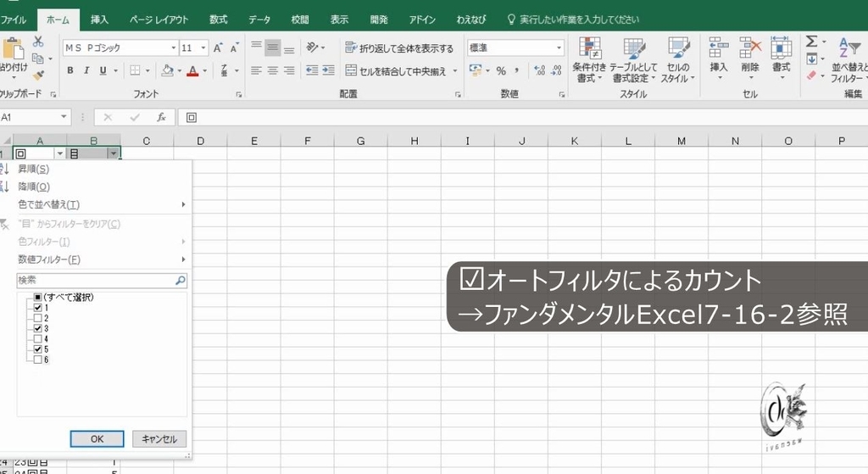Switch to the 校閲 tab
Screen dimensions: 868x474
300,20
